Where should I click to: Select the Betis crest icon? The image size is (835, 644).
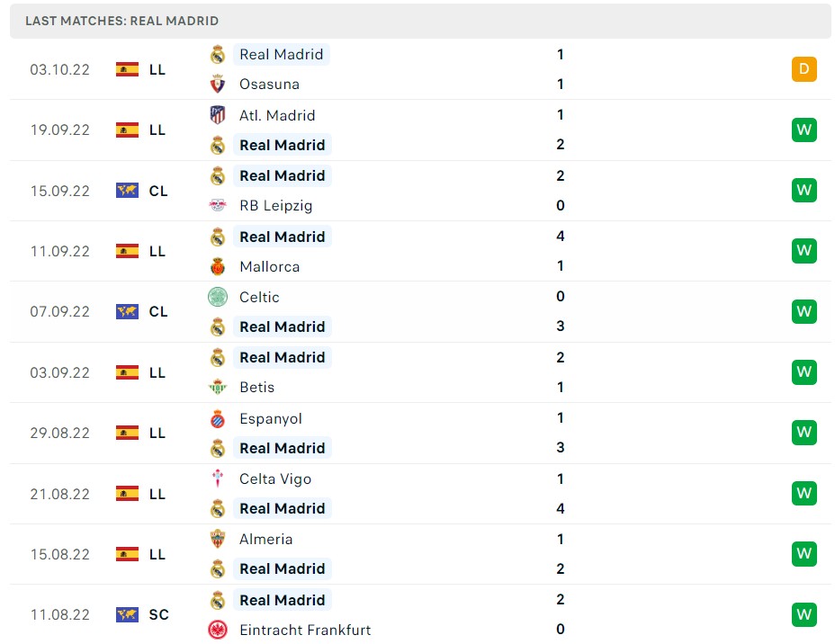pyautogui.click(x=217, y=387)
